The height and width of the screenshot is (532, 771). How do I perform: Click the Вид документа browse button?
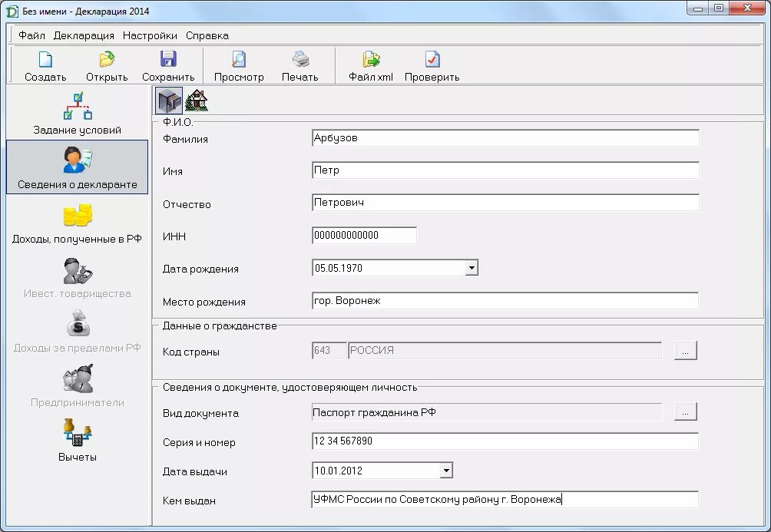[686, 412]
